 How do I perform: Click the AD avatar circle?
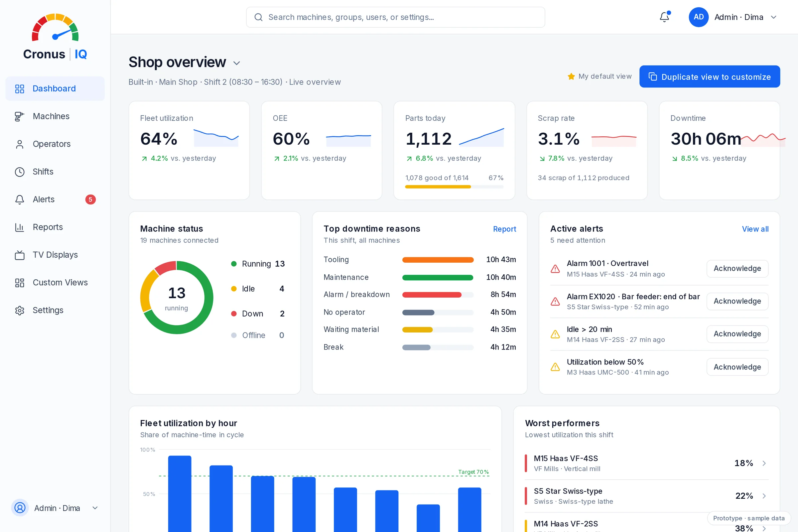pyautogui.click(x=698, y=17)
